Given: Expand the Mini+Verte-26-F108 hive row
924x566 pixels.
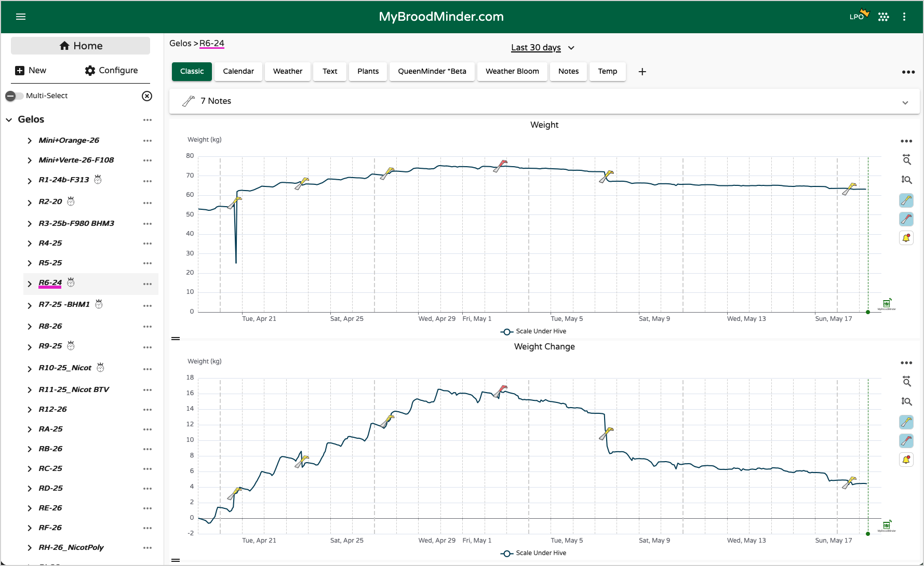Looking at the screenshot, I should point(30,160).
